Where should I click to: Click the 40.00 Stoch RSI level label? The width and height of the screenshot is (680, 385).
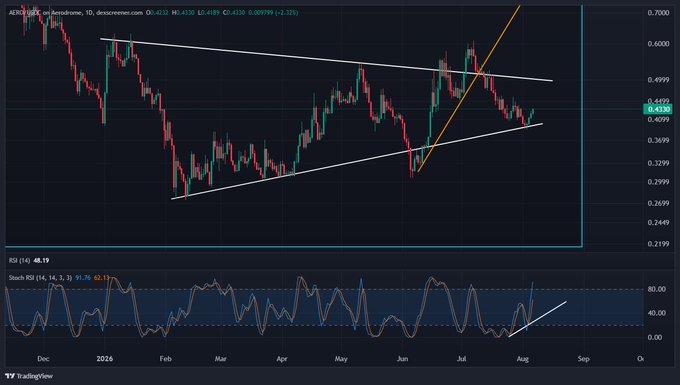point(656,313)
